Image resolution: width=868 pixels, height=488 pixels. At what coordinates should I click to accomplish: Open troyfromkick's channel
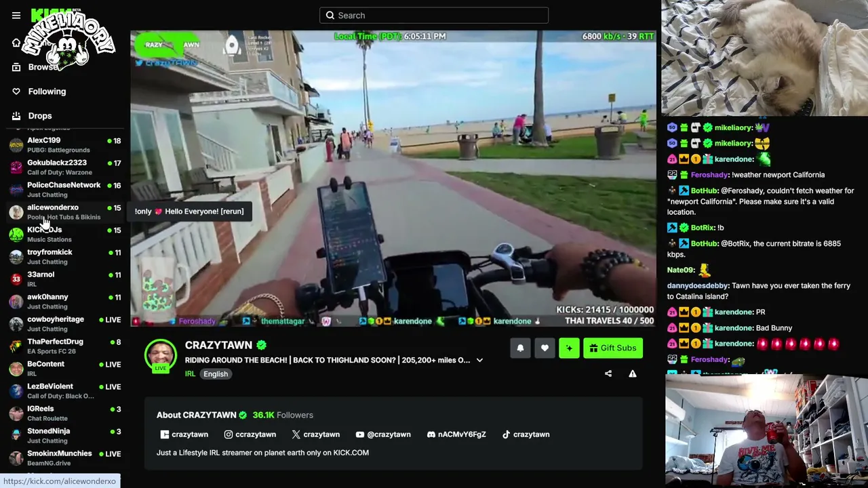pyautogui.click(x=65, y=257)
